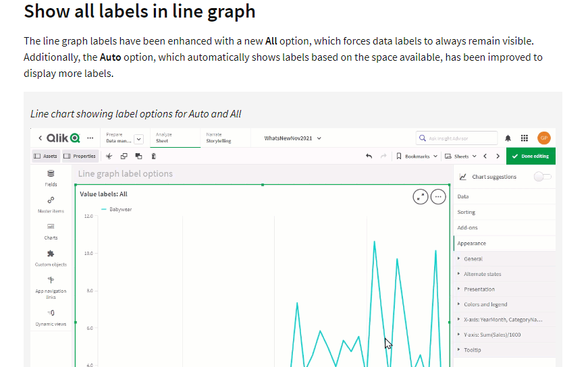Image resolution: width=588 pixels, height=367 pixels.
Task: Toggle the Chart suggestions switch
Action: pyautogui.click(x=543, y=177)
